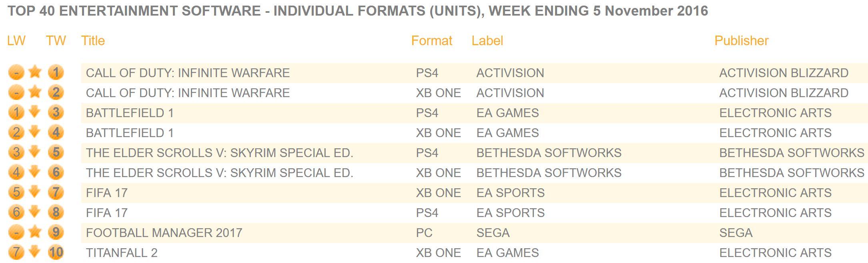Click the Title column header

point(93,41)
